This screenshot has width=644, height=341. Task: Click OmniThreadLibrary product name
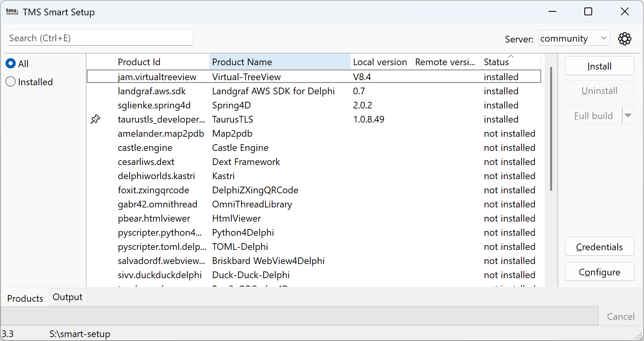[252, 204]
